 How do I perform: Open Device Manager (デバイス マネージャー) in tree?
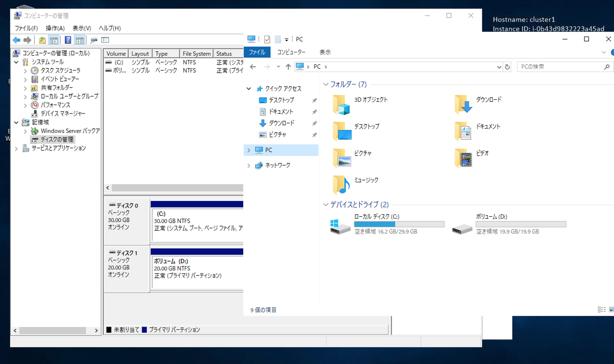tap(63, 114)
